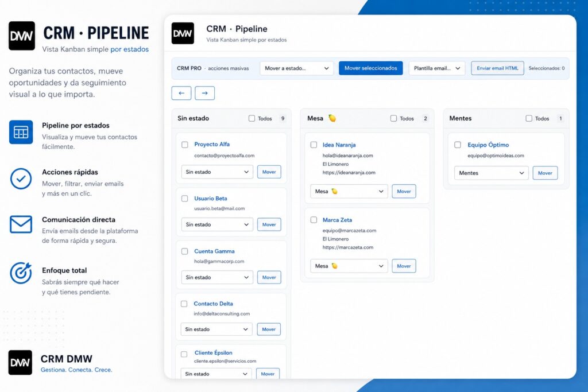Click the Mentes column title
The image size is (588, 392).
coord(461,118)
